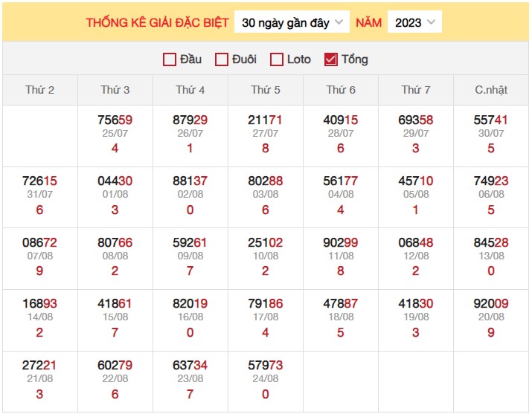Click the 16/08 result 82019
This screenshot has height=414, width=532.
(190, 303)
